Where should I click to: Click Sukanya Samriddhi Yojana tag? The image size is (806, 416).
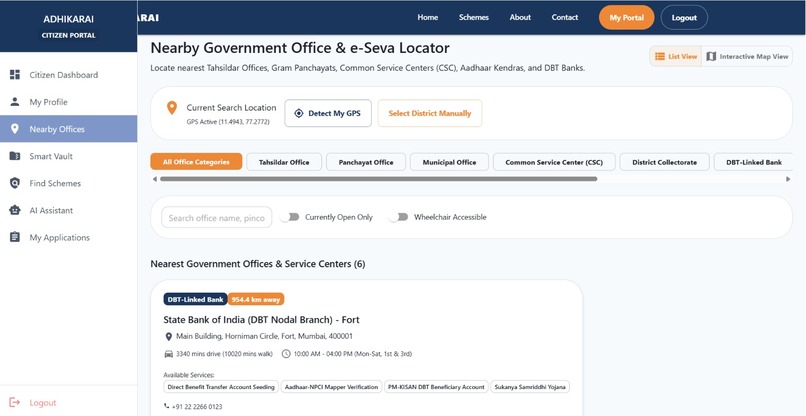click(530, 387)
